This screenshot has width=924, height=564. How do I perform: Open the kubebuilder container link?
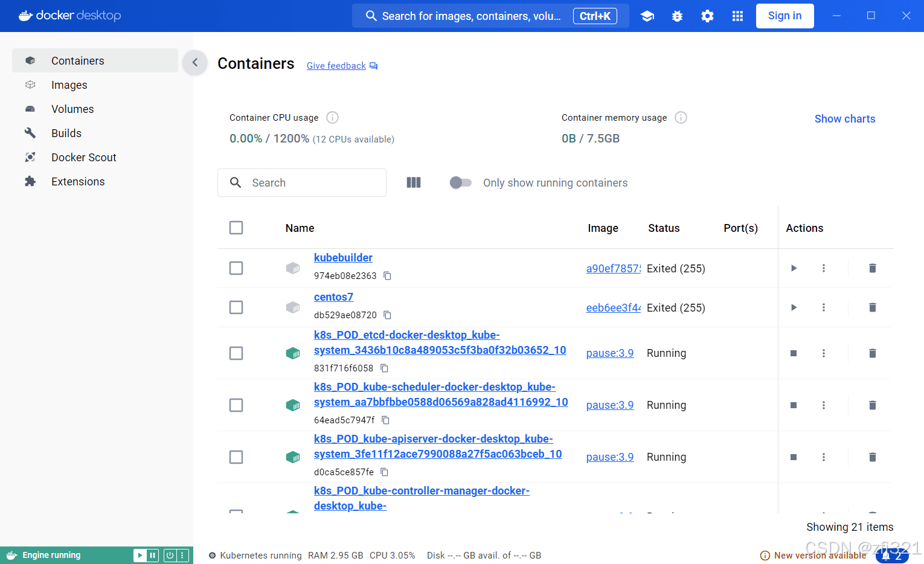pyautogui.click(x=343, y=258)
